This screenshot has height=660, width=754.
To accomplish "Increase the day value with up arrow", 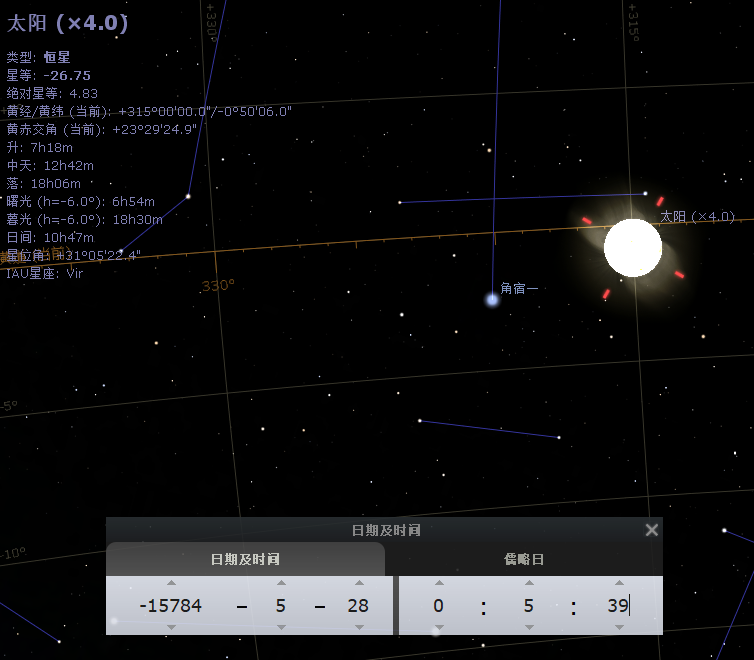I will (359, 583).
